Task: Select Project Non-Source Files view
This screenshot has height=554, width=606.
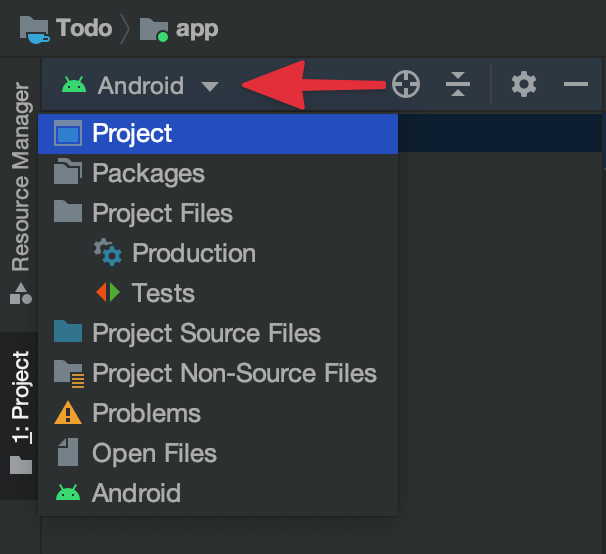Action: click(x=218, y=373)
